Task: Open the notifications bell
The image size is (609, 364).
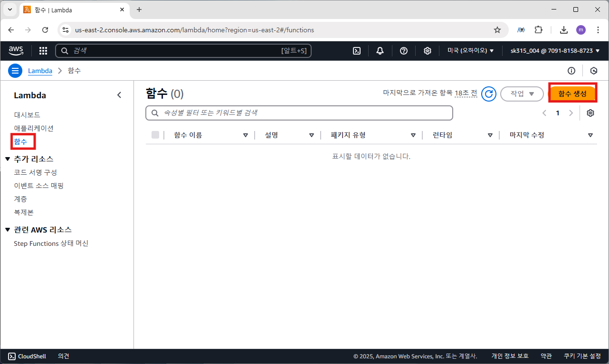Action: (x=380, y=51)
